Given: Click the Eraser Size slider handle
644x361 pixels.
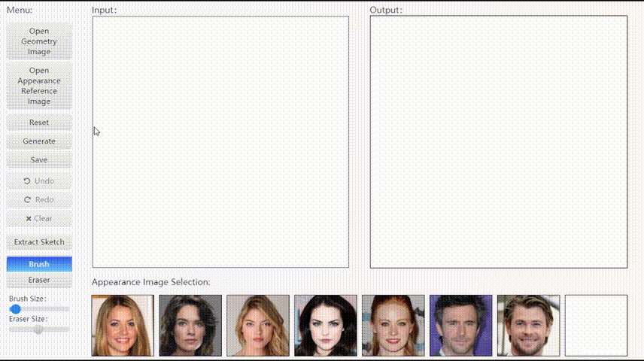Looking at the screenshot, I should 38,329.
